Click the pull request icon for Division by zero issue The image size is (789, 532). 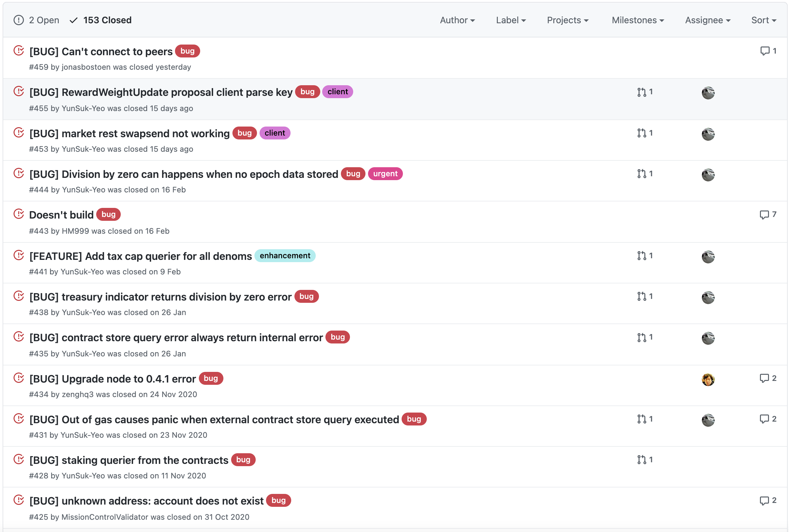pos(641,174)
